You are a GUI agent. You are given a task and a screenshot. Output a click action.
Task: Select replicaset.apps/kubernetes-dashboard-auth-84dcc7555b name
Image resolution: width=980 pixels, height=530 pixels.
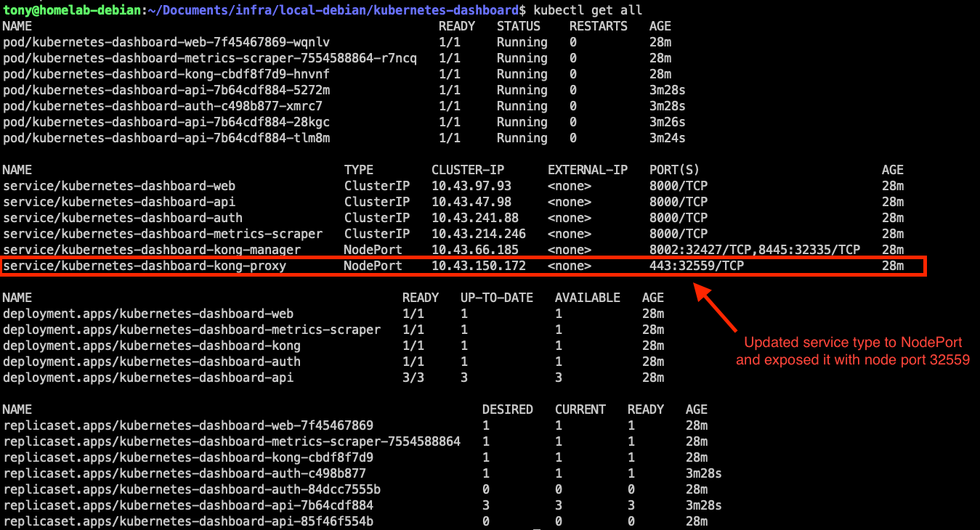click(192, 489)
